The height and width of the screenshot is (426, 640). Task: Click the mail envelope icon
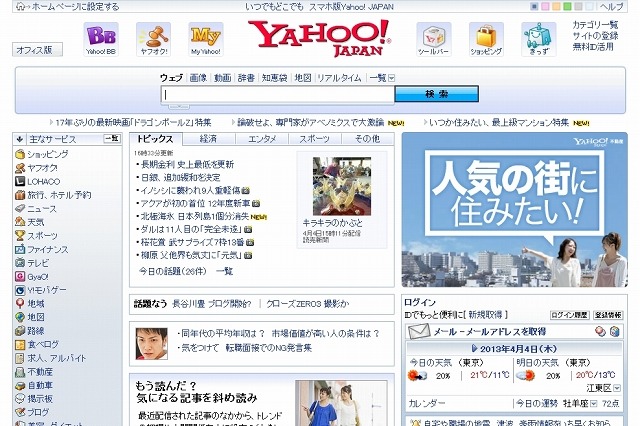point(419,331)
